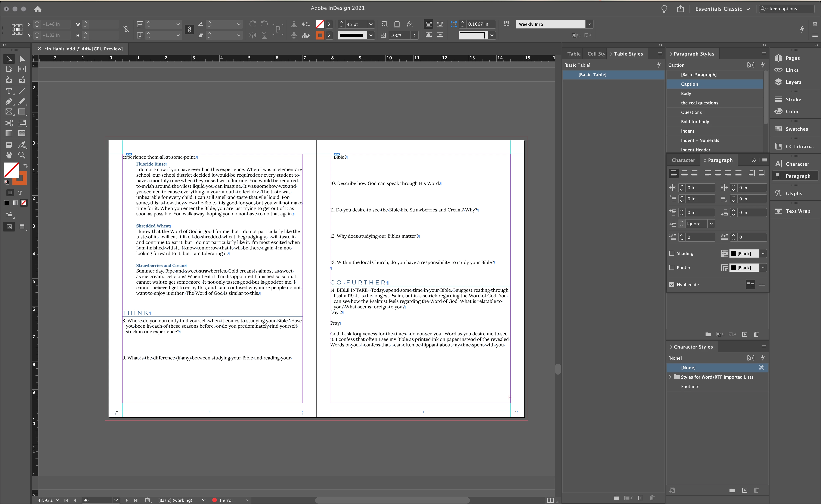
Task: Enable the Border checkbox
Action: 672,267
